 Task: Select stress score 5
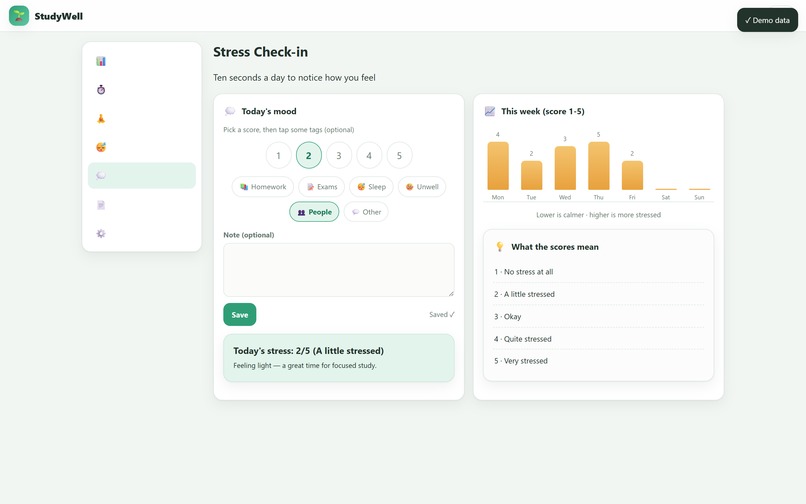399,155
